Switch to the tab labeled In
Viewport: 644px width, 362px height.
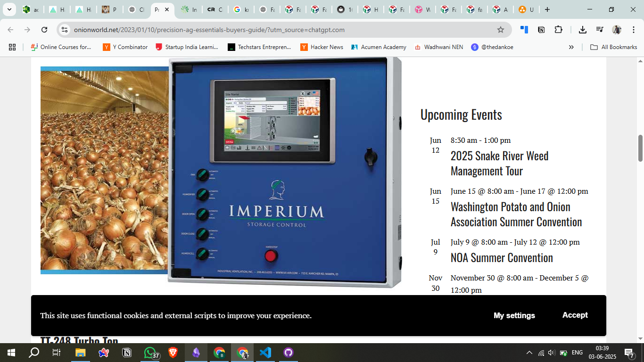(x=190, y=9)
